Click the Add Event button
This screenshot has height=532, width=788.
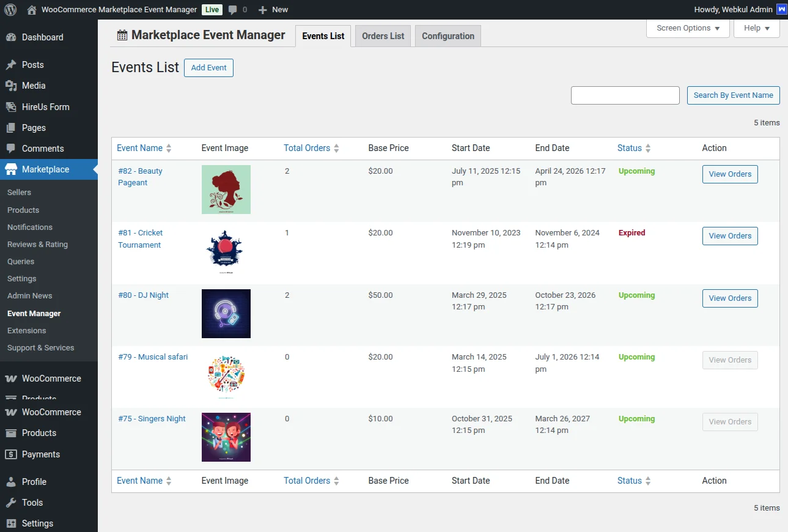point(208,68)
